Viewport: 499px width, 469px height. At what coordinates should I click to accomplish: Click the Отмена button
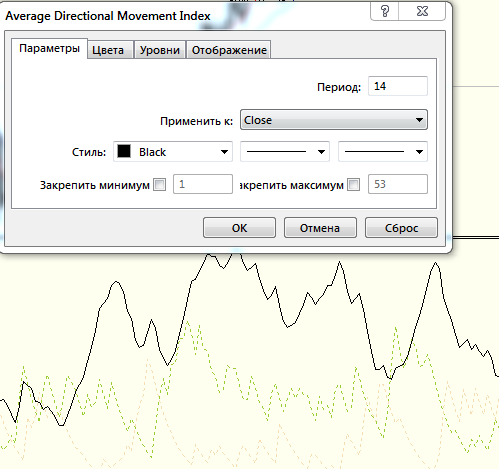tap(320, 228)
